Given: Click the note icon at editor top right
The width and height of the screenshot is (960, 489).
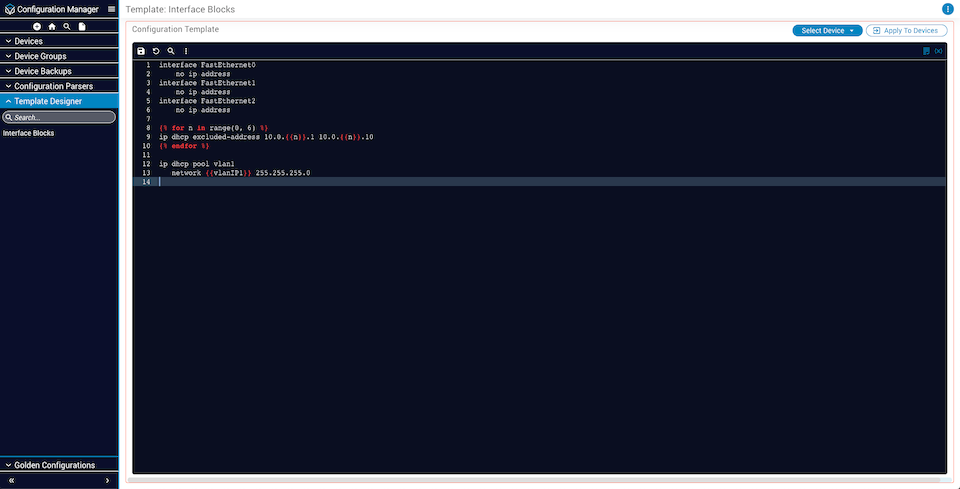Looking at the screenshot, I should click(926, 51).
